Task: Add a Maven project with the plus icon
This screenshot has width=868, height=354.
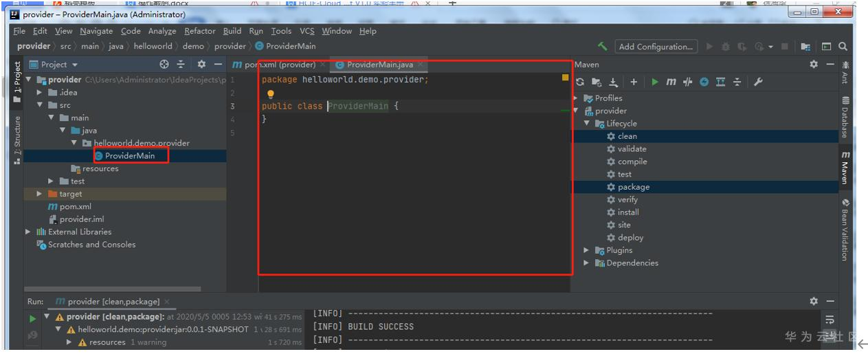Action: coord(634,82)
